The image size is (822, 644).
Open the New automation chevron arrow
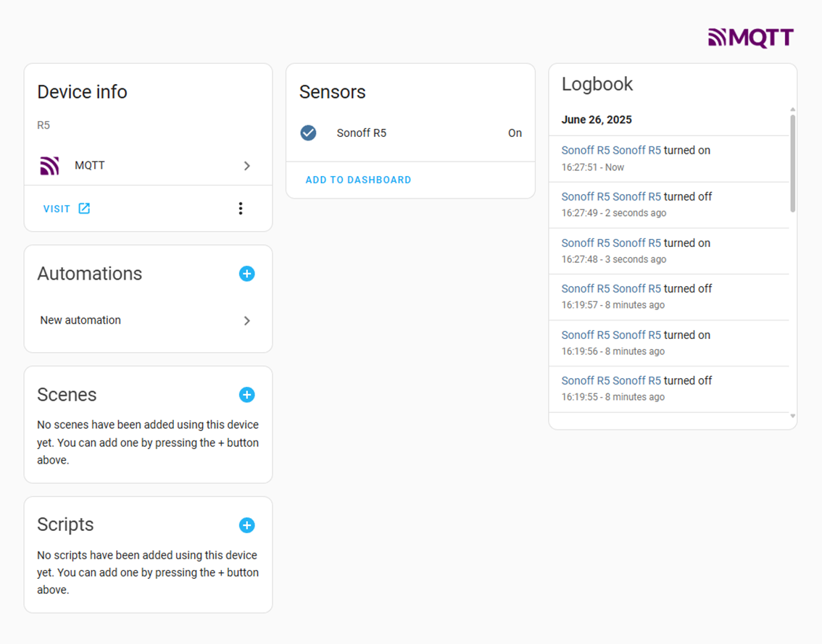pyautogui.click(x=246, y=320)
